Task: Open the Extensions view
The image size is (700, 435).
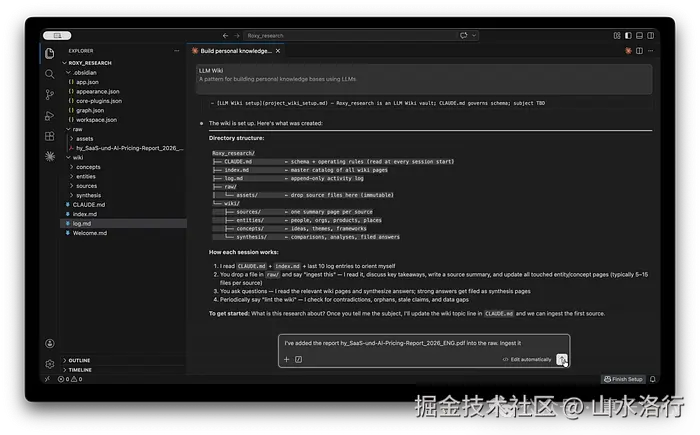Action: 50,136
